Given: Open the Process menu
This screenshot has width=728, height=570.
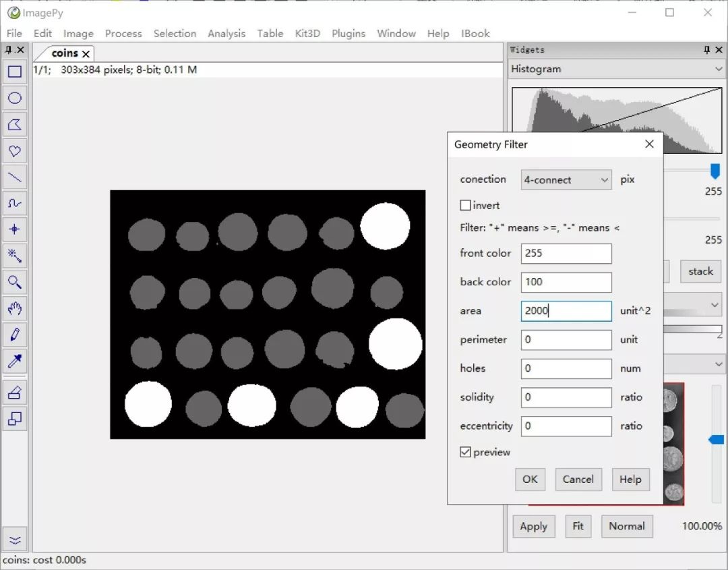Looking at the screenshot, I should 123,33.
